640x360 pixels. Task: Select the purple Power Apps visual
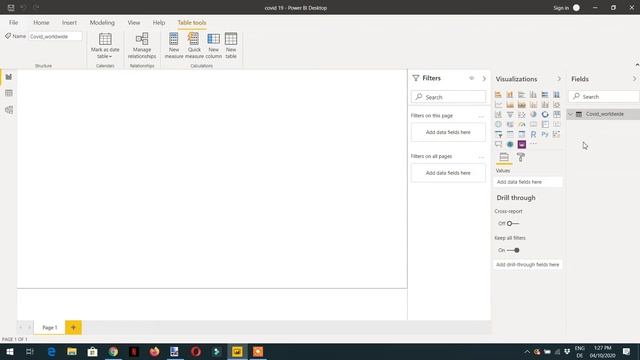tap(522, 144)
